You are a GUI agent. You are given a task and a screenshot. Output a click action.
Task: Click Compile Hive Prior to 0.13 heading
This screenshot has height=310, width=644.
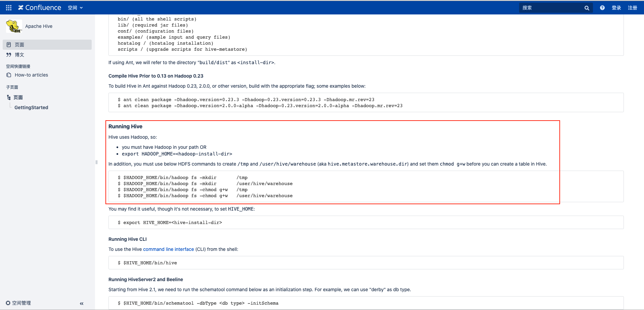(x=156, y=76)
